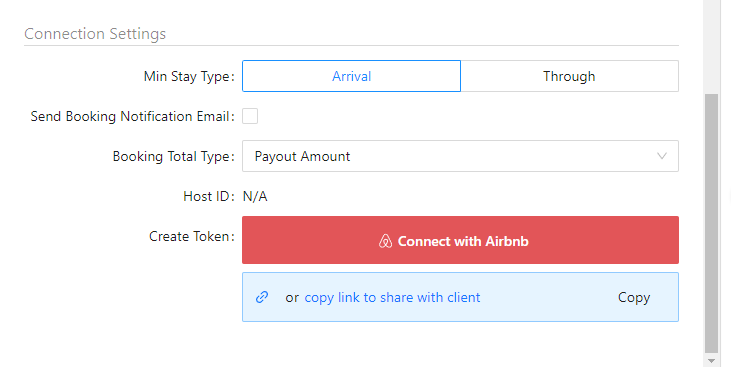731x367 pixels.
Task: Click the chain link icon
Action: (262, 297)
